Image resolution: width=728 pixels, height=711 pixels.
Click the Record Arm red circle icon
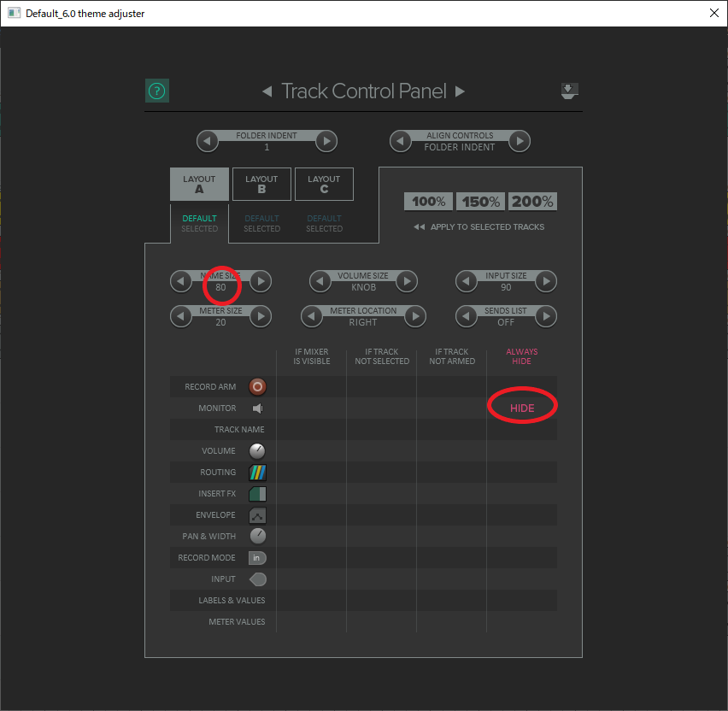click(257, 386)
